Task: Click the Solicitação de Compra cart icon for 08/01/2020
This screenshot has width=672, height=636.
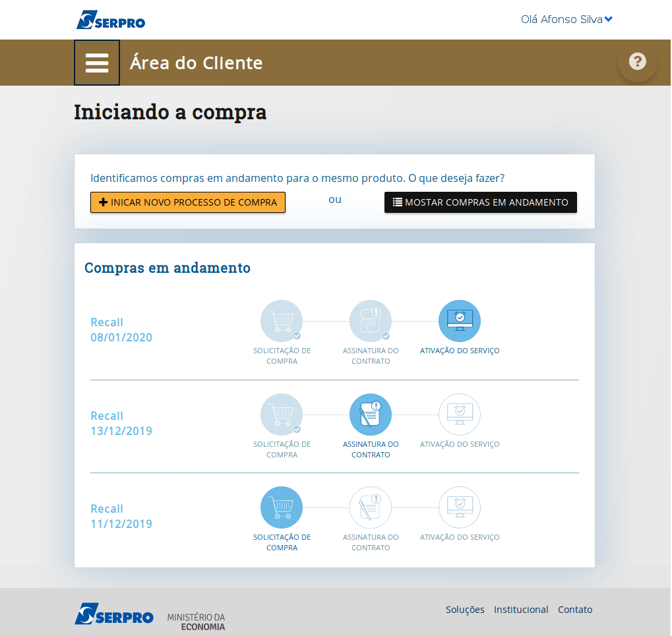Action: [x=282, y=321]
